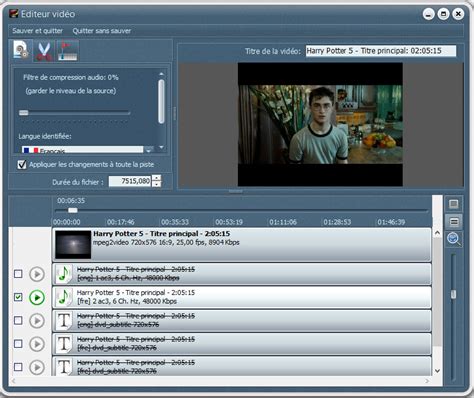Select the main video track thumbnail

pyautogui.click(x=73, y=245)
